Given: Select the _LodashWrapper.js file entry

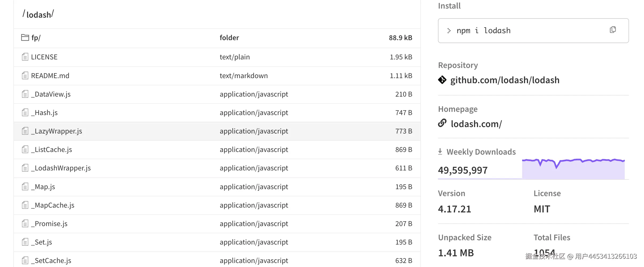Looking at the screenshot, I should 61,168.
